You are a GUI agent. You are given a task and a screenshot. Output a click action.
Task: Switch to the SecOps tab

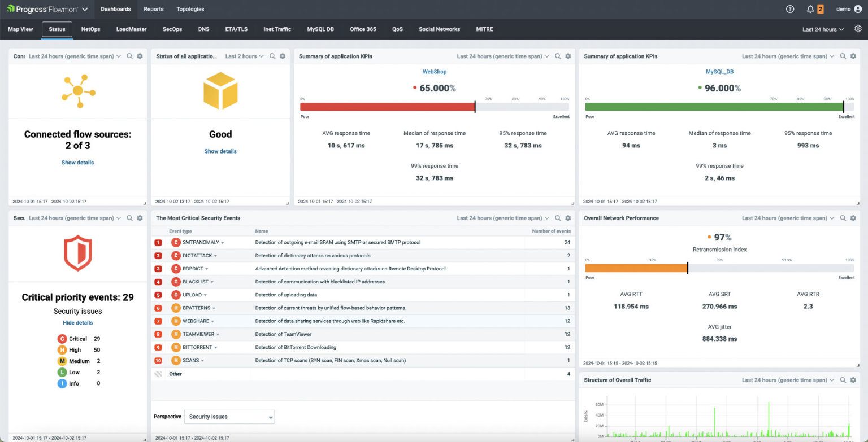(x=172, y=29)
